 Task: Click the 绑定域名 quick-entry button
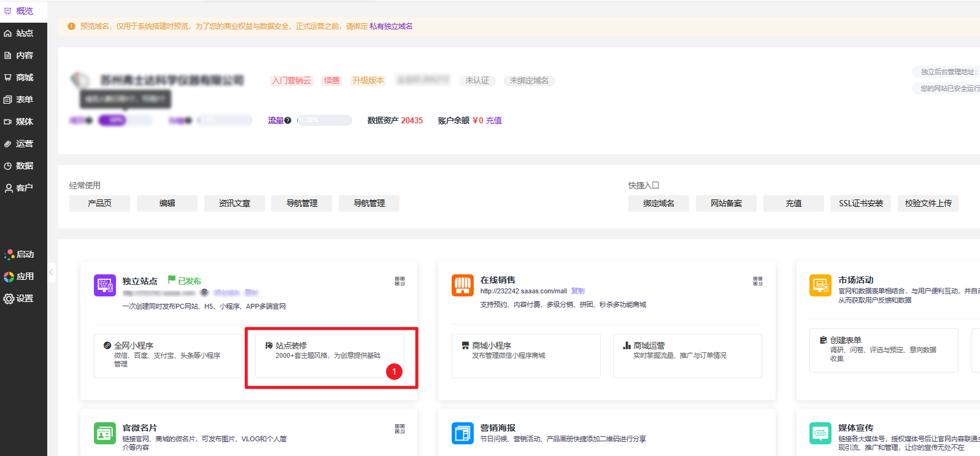point(658,203)
